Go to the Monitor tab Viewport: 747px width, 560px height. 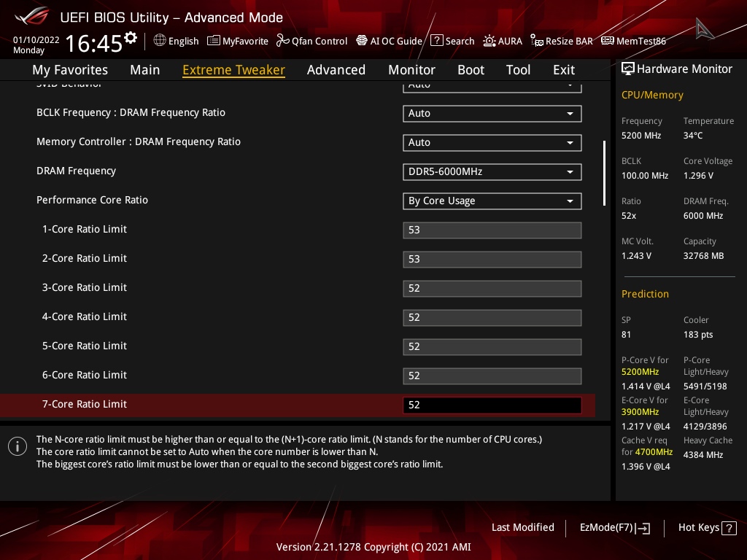click(411, 70)
